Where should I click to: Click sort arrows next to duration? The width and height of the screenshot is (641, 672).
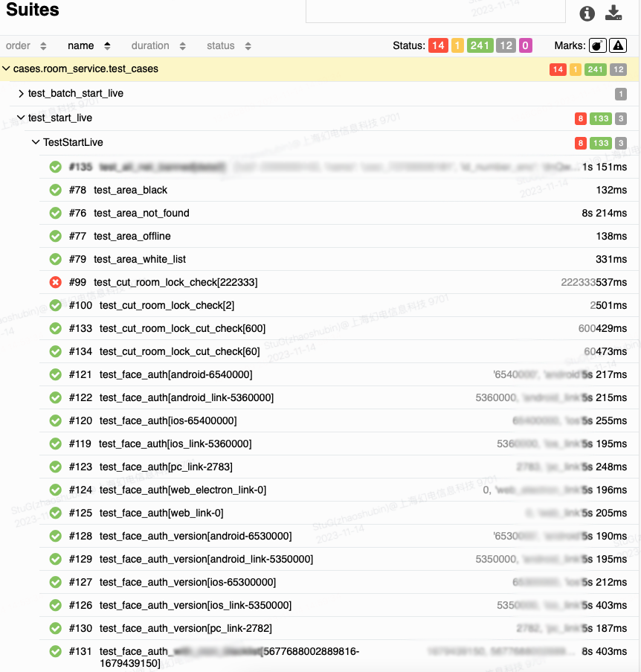coord(182,46)
